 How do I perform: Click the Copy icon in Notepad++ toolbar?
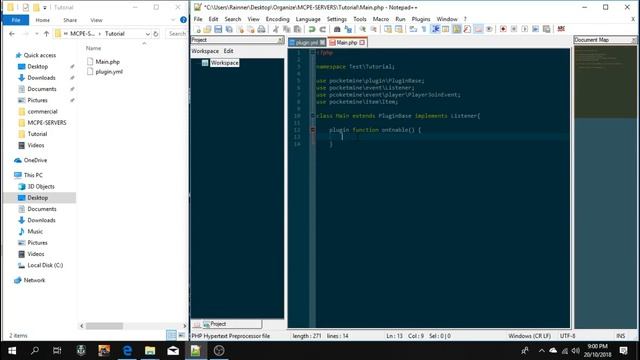coord(287,29)
